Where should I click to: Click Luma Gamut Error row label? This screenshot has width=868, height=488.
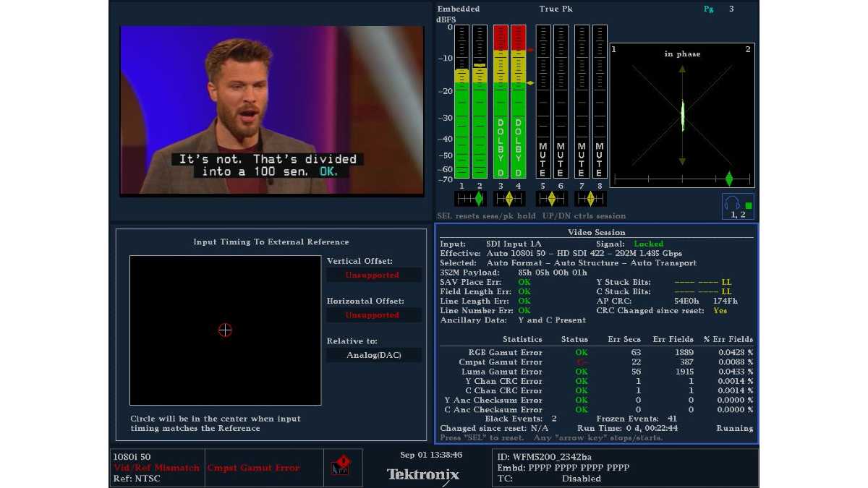pyautogui.click(x=501, y=372)
